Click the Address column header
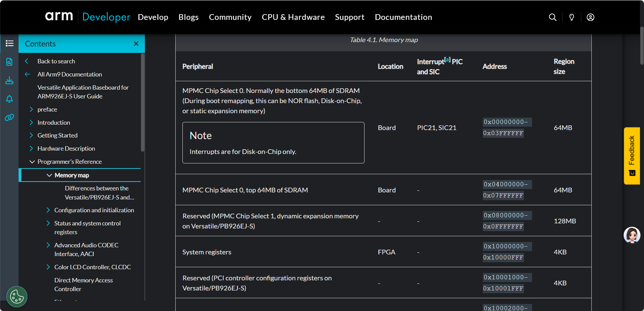The image size is (644, 311). pyautogui.click(x=495, y=66)
